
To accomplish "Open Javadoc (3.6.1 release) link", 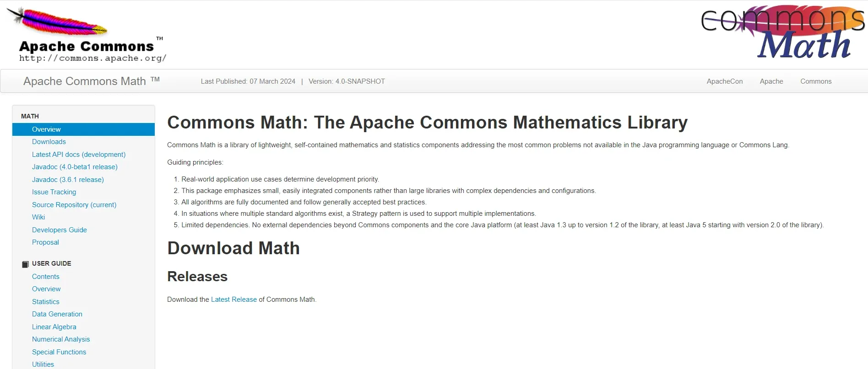I will pyautogui.click(x=68, y=180).
